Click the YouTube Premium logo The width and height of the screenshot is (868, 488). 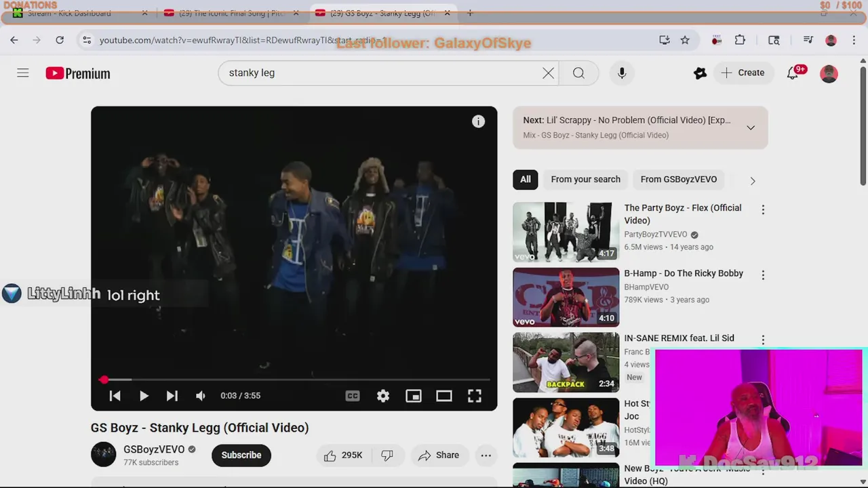click(78, 73)
